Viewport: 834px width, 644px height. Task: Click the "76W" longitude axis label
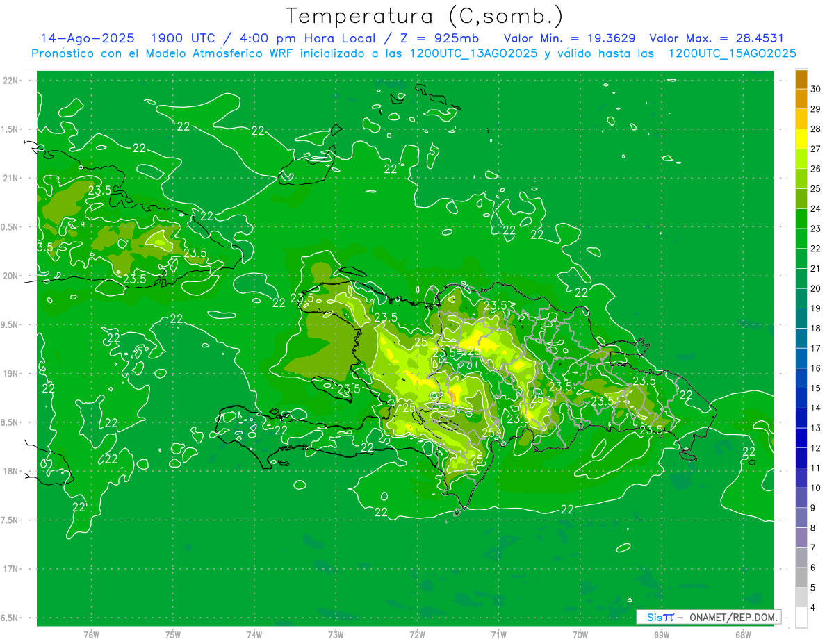click(91, 635)
